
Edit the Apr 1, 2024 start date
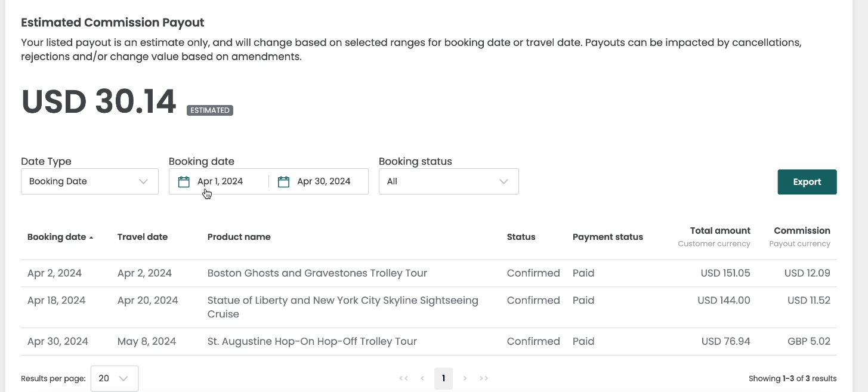pyautogui.click(x=220, y=181)
